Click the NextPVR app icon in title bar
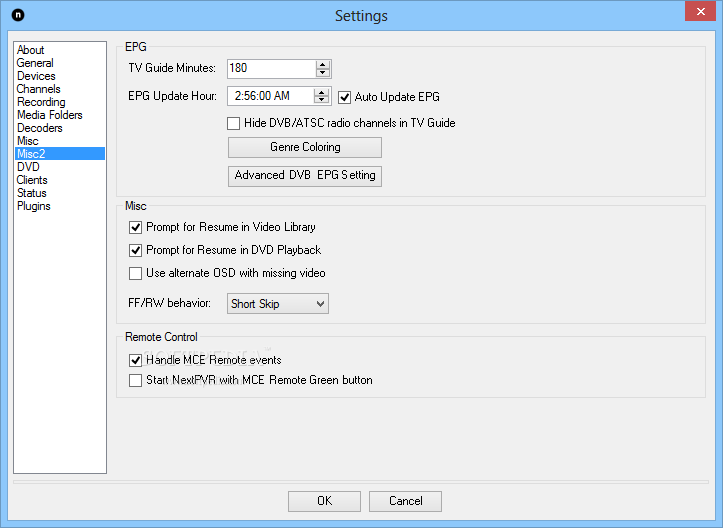Viewport: 723px width, 528px height. pos(18,15)
